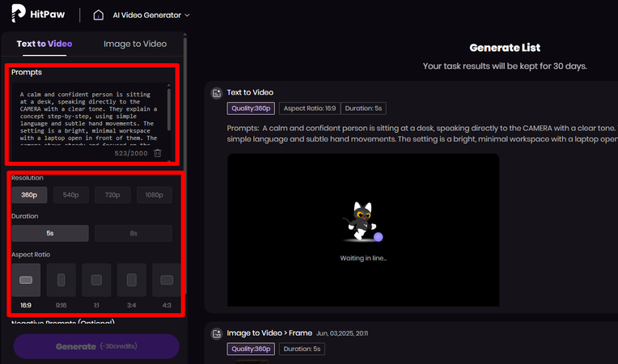
Task: Choose the 5s duration option
Action: point(50,233)
